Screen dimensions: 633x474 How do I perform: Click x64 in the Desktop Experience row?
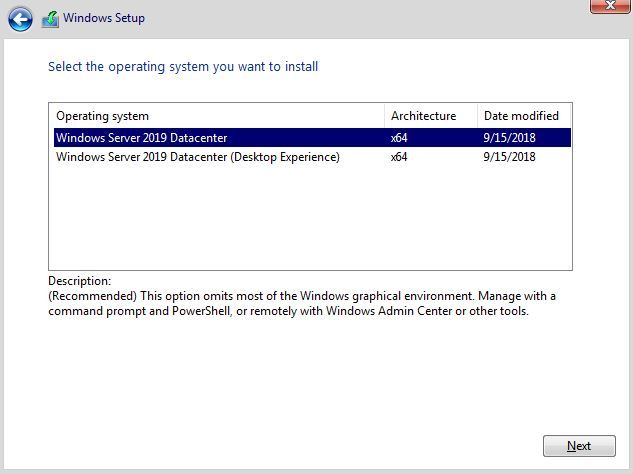[399, 157]
